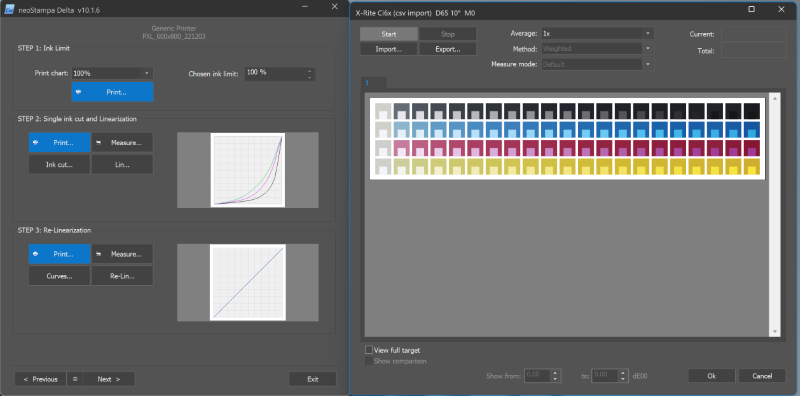
Task: Open the Ink cut settings
Action: coord(59,164)
